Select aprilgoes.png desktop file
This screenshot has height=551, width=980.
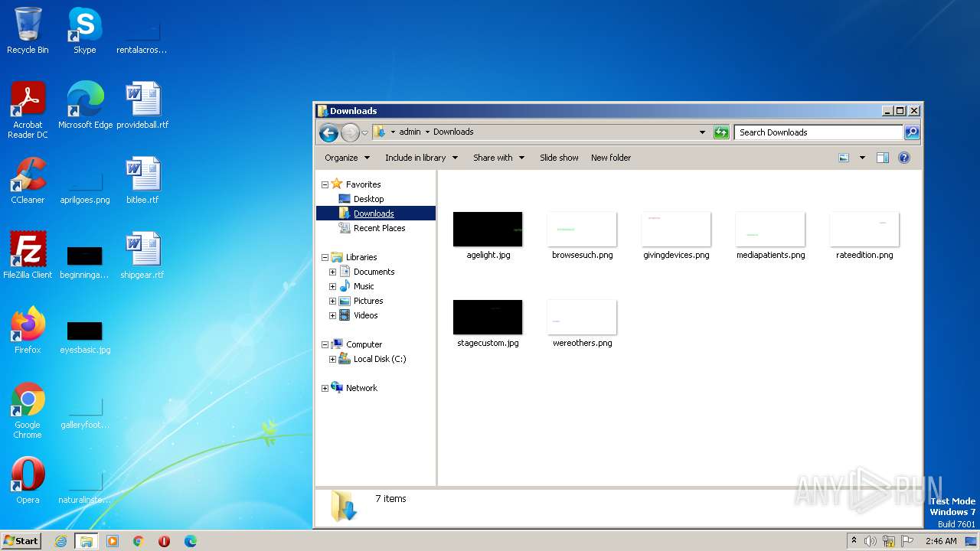click(84, 187)
